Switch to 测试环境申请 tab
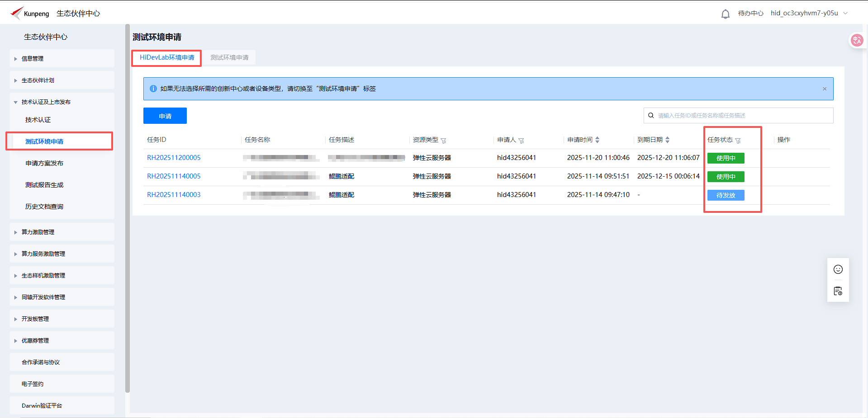 [x=229, y=57]
